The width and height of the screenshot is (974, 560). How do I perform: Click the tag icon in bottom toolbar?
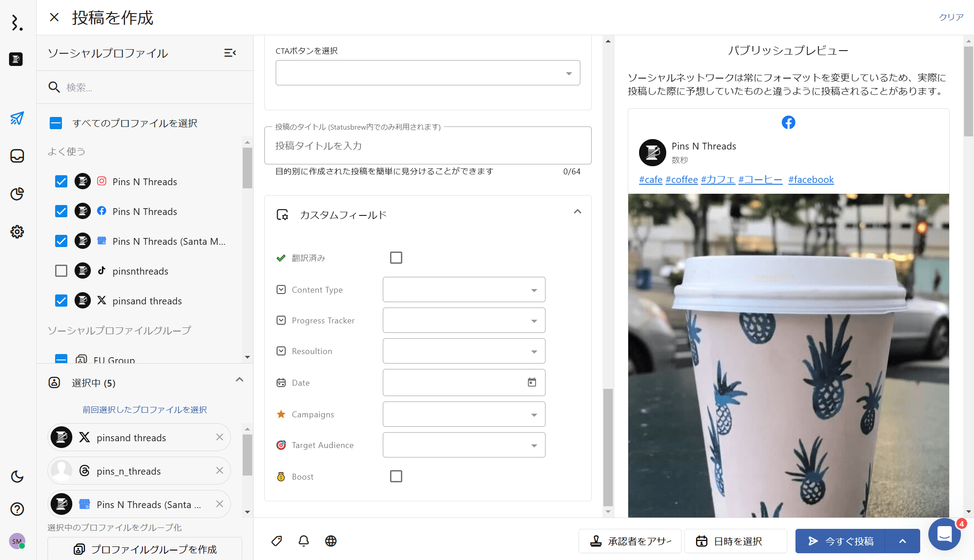pos(277,541)
